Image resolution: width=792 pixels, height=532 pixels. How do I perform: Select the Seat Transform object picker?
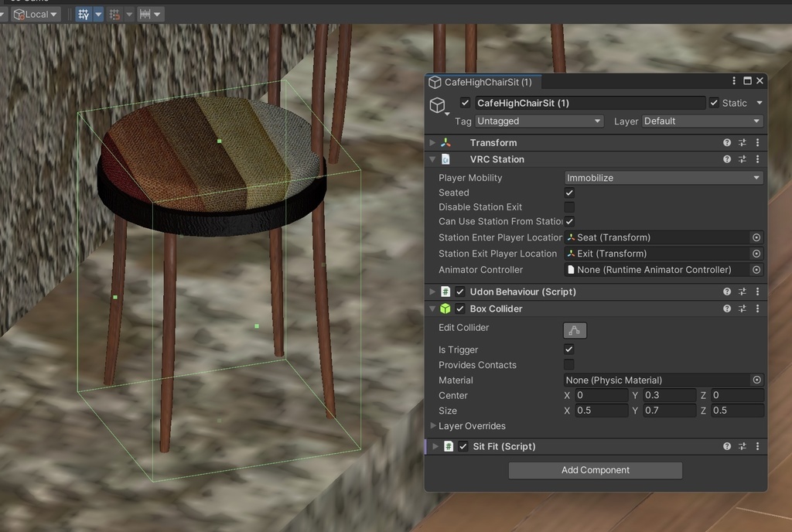tap(756, 237)
